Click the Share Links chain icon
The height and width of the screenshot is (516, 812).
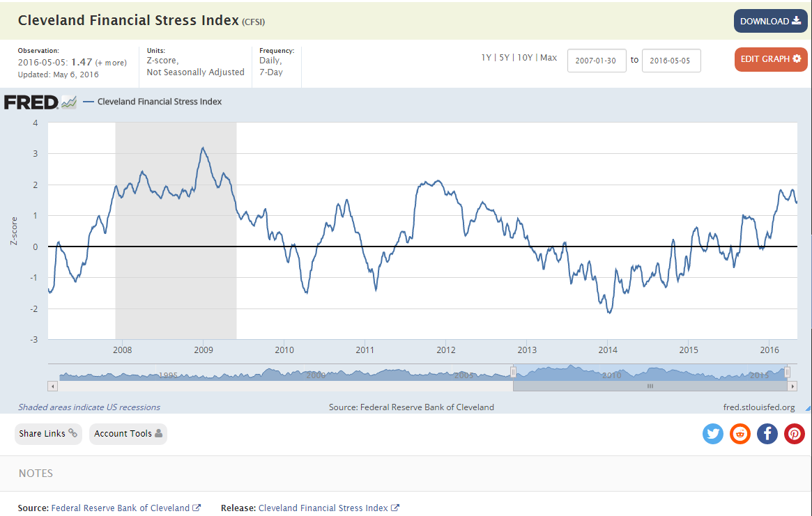click(73, 433)
